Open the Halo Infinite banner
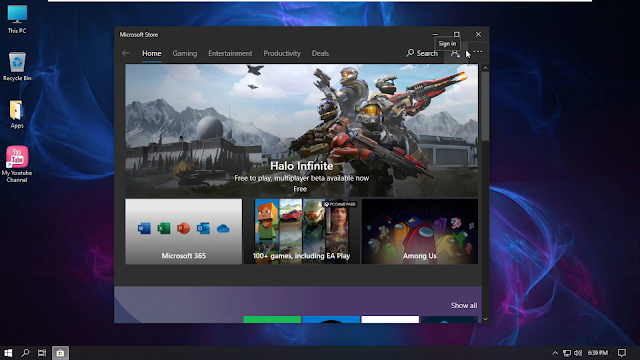 [x=301, y=131]
